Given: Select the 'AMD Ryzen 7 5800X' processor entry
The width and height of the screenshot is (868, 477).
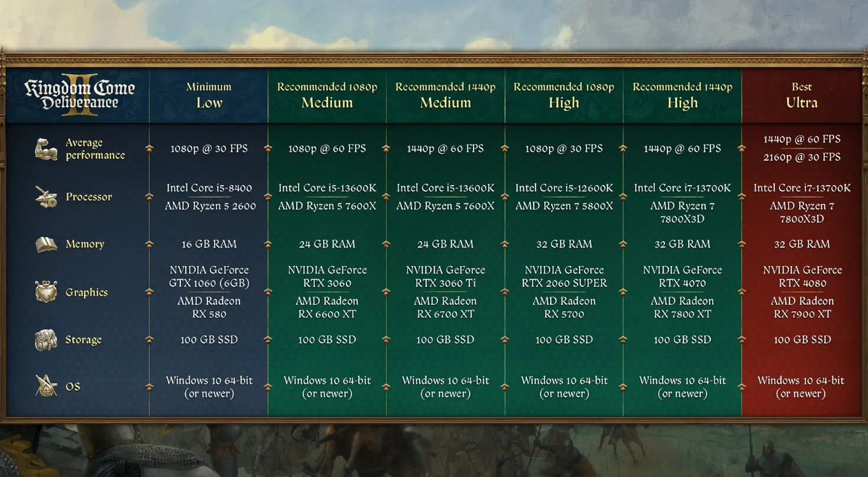Looking at the screenshot, I should pyautogui.click(x=564, y=206).
